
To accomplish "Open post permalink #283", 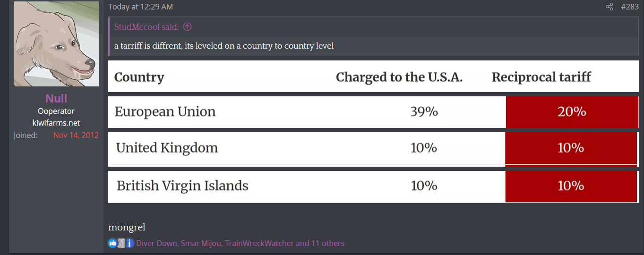I will tap(629, 7).
